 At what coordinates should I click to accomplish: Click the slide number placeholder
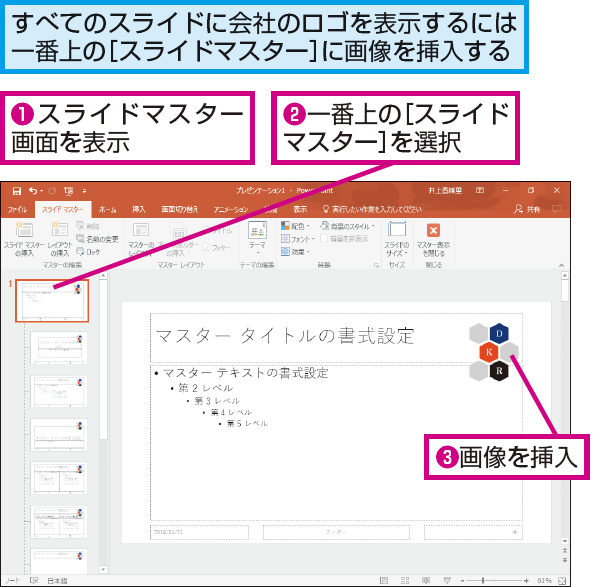pyautogui.click(x=473, y=532)
